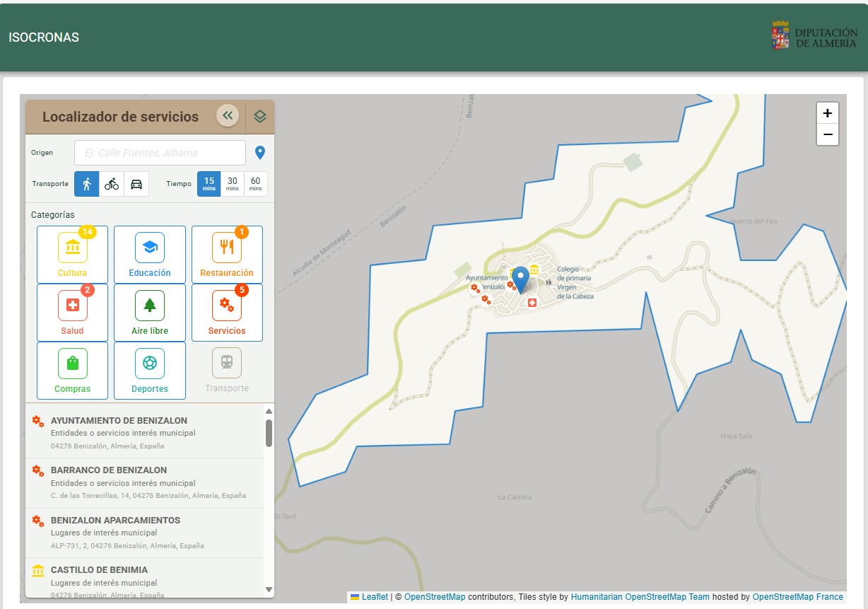The image size is (868, 609).
Task: Open BARRANCO DE BENIZALON result
Action: tap(144, 483)
